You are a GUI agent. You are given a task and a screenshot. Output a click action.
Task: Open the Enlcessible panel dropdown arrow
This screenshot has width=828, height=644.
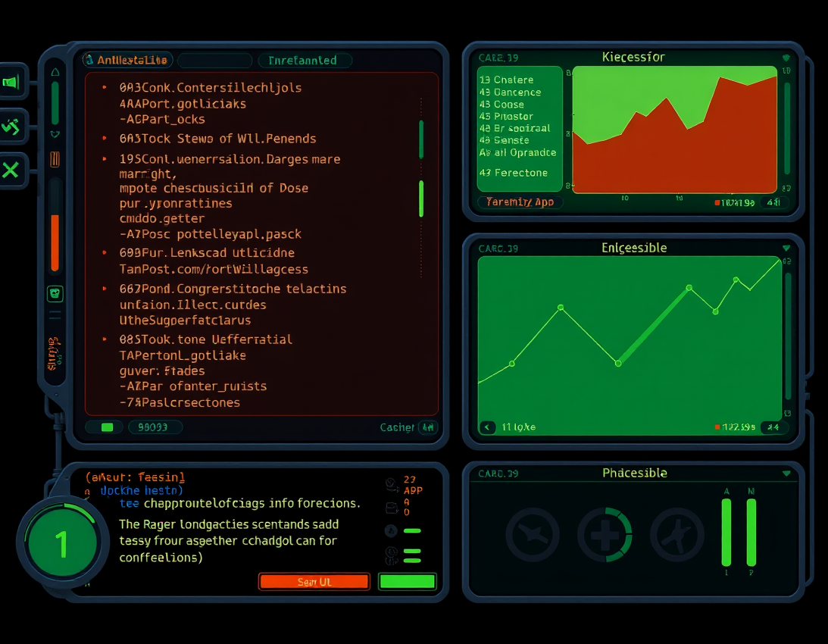point(786,248)
